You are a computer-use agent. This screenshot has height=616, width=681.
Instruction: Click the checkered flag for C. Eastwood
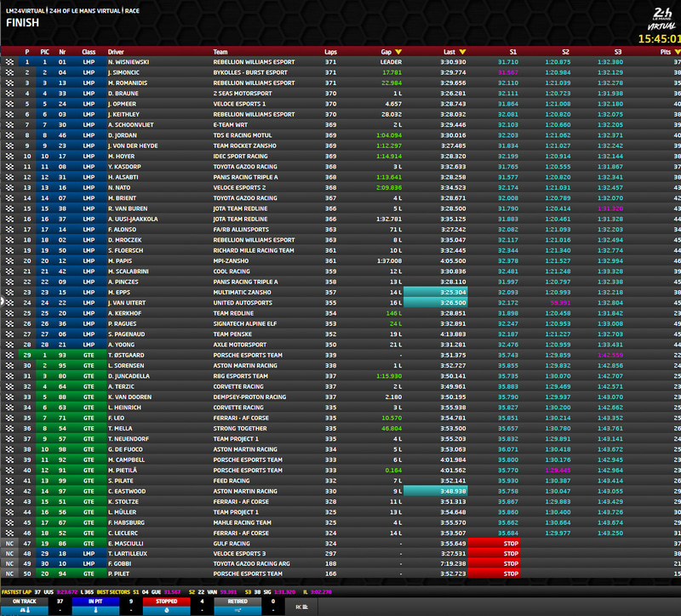click(9, 492)
